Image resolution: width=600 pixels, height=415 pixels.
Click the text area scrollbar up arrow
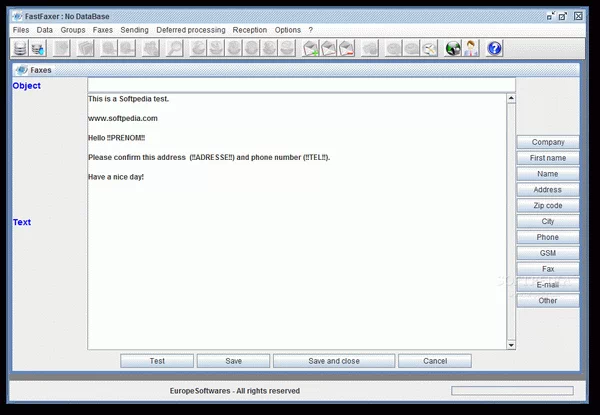[x=511, y=99]
